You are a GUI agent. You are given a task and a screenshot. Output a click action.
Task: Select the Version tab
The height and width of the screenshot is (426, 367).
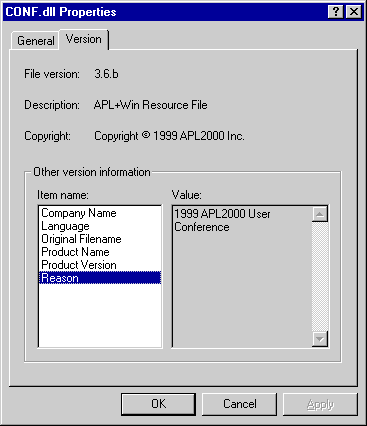[84, 39]
